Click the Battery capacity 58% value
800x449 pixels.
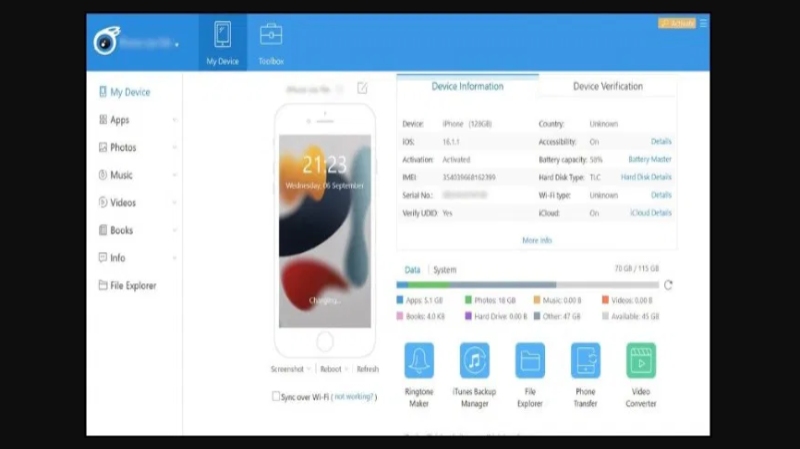coord(596,160)
